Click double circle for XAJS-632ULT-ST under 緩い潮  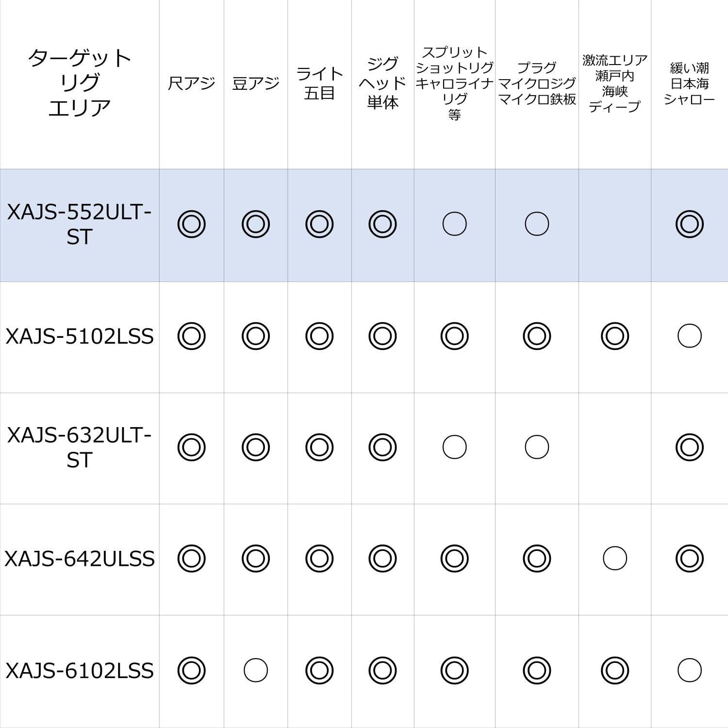click(x=689, y=447)
